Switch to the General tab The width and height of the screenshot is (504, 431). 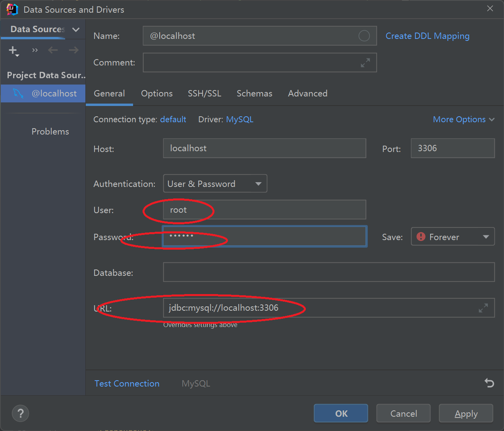point(109,94)
